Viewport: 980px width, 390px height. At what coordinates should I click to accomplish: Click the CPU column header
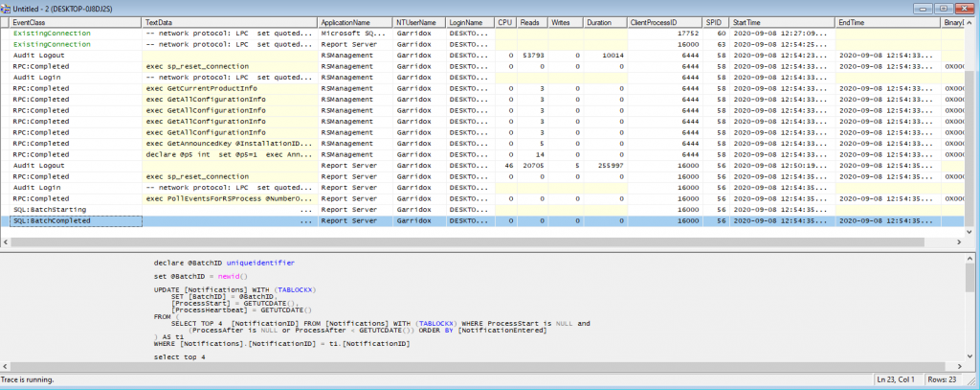point(505,23)
